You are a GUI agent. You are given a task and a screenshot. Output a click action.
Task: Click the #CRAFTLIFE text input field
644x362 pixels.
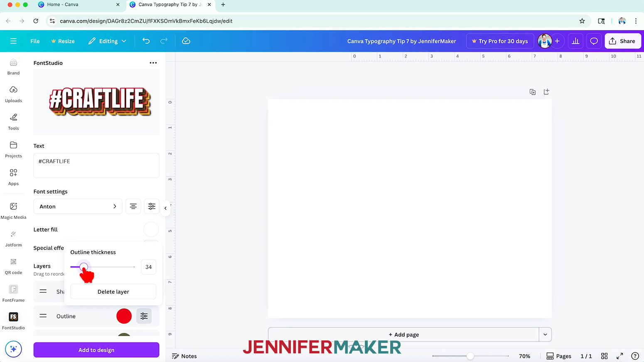(x=96, y=165)
